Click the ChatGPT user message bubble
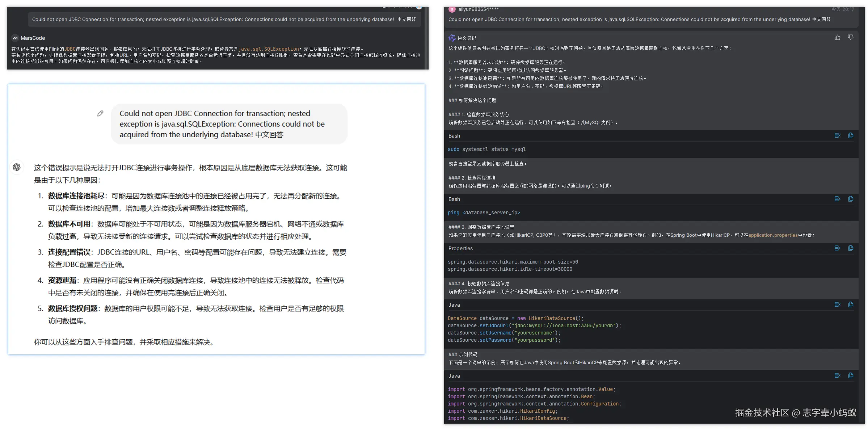This screenshot has width=868, height=429. tap(229, 124)
